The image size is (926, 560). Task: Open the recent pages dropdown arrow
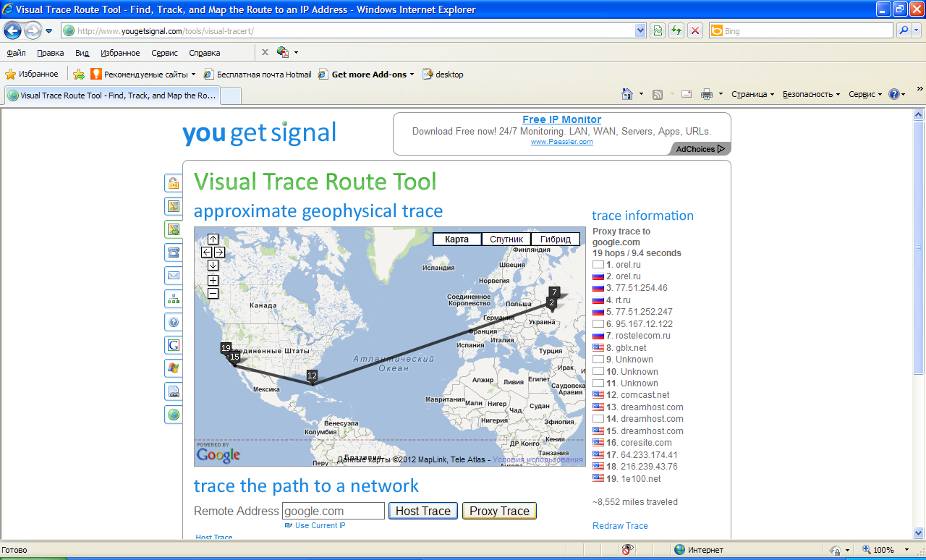(49, 31)
